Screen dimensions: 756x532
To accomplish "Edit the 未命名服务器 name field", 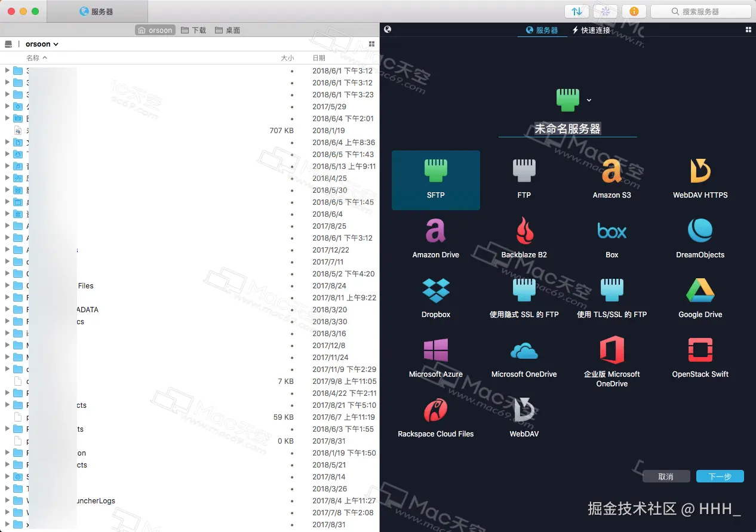I will (x=567, y=128).
